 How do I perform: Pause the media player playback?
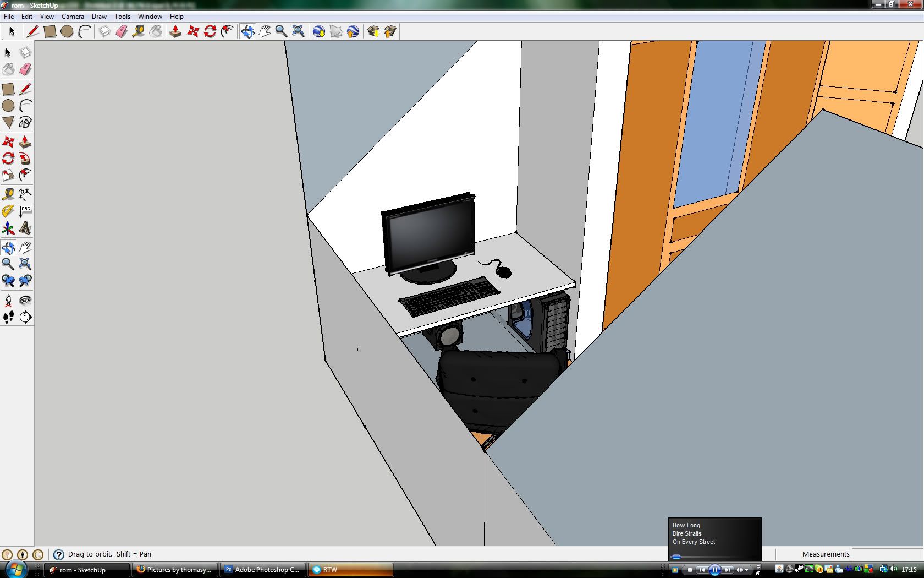click(714, 570)
